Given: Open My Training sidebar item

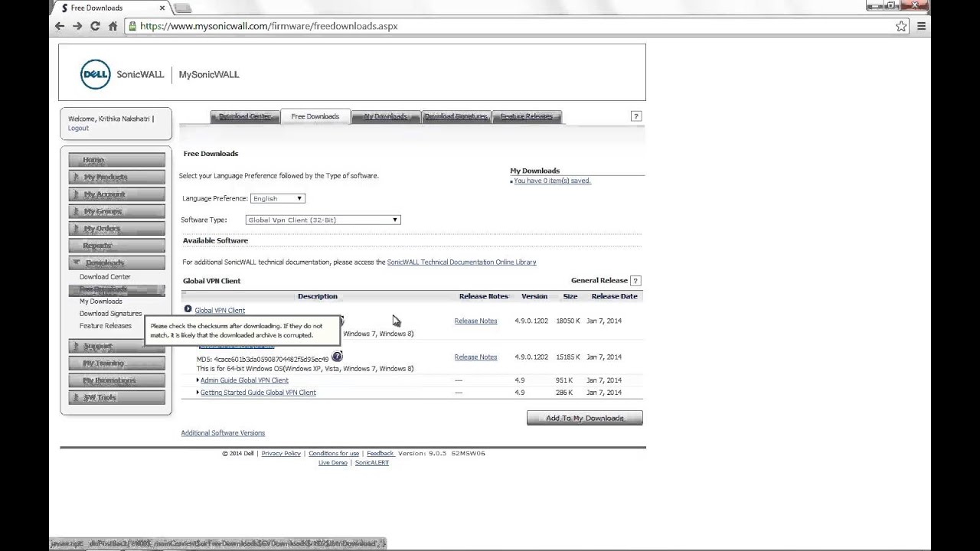Looking at the screenshot, I should tap(116, 363).
